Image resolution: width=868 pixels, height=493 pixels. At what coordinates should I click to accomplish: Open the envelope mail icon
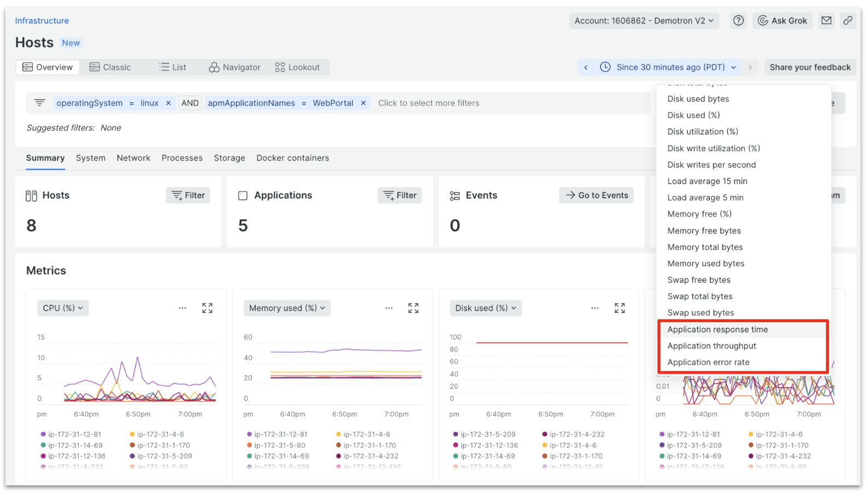pos(826,21)
